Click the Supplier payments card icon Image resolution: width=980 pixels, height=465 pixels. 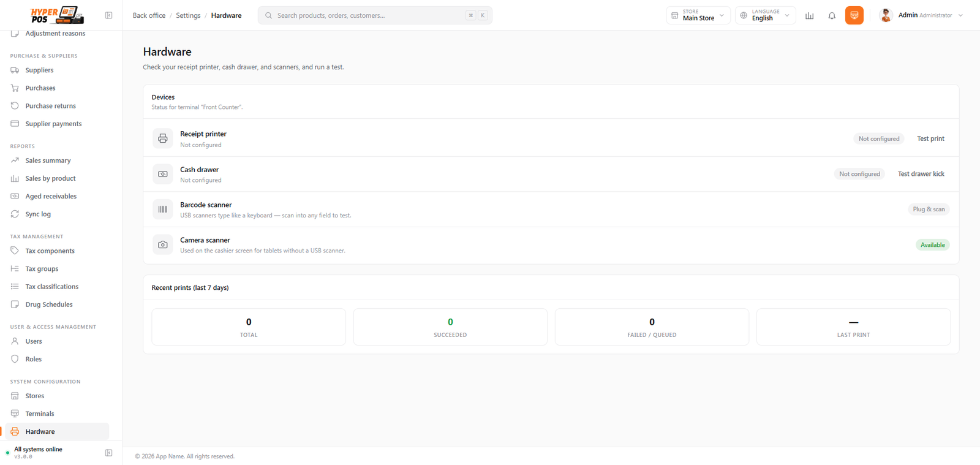pyautogui.click(x=15, y=124)
